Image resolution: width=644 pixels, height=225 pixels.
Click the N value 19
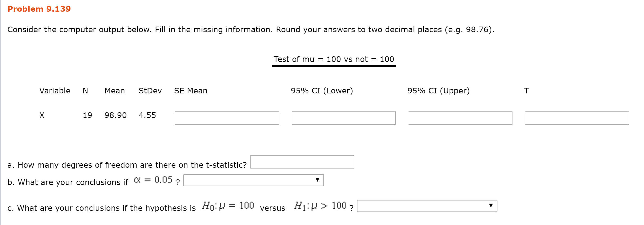pos(87,115)
